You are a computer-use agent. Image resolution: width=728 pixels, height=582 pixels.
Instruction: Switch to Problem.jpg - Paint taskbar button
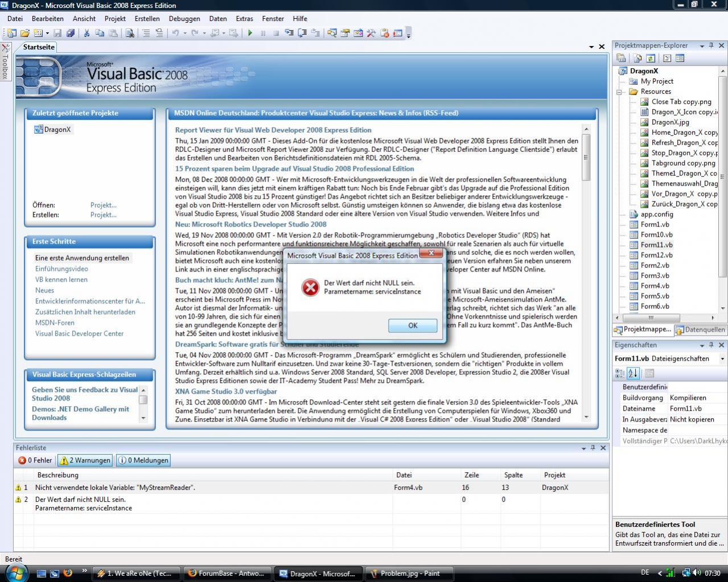pyautogui.click(x=409, y=573)
